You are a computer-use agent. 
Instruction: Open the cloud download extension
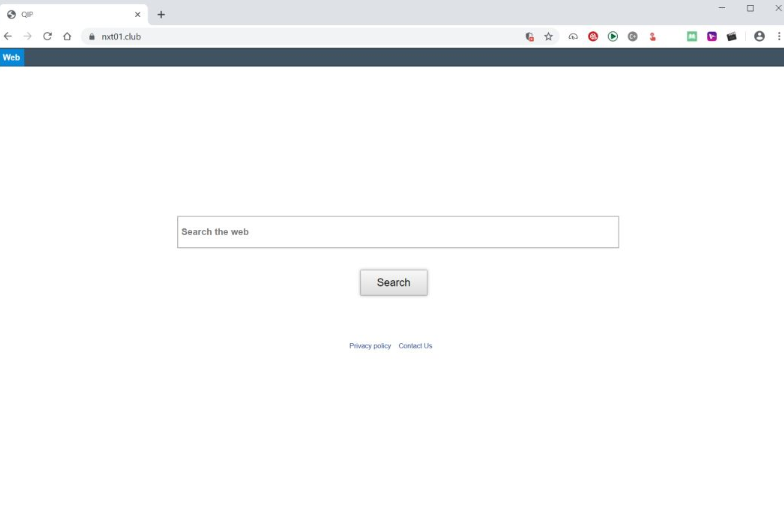[x=573, y=36]
